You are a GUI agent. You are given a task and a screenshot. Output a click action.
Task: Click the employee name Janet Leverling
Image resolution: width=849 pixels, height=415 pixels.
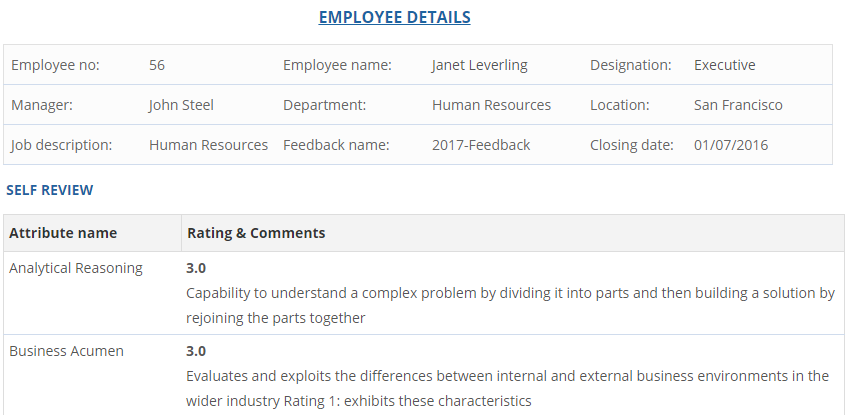point(479,65)
